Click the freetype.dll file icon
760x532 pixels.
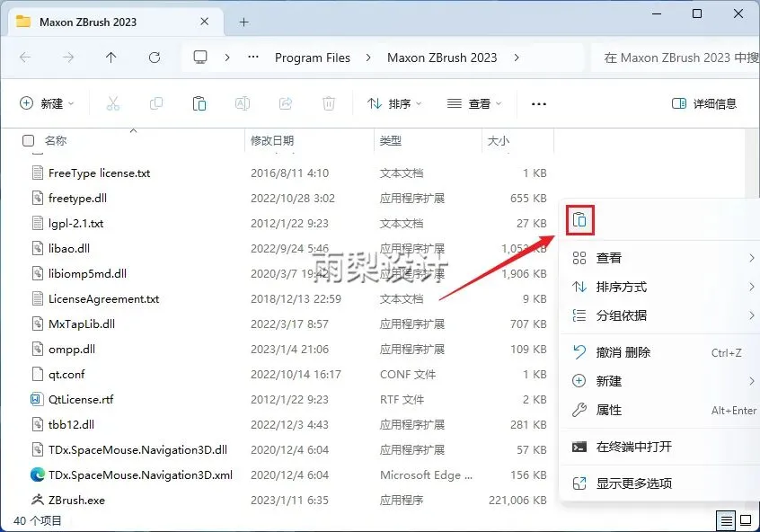[x=38, y=198]
